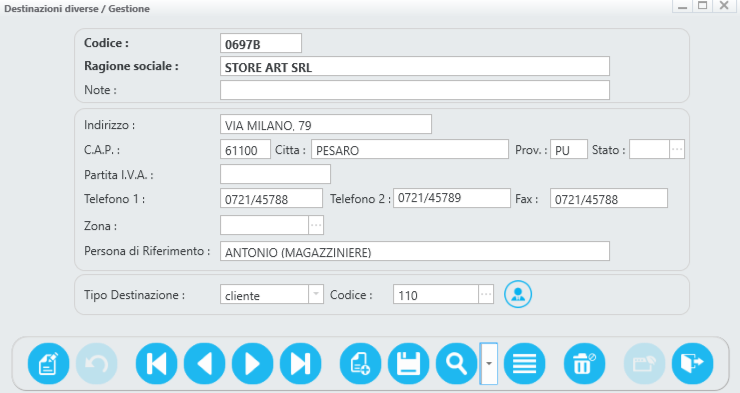Click the Indirizzo field VIA MILANO, 79
The height and width of the screenshot is (393, 740).
326,124
